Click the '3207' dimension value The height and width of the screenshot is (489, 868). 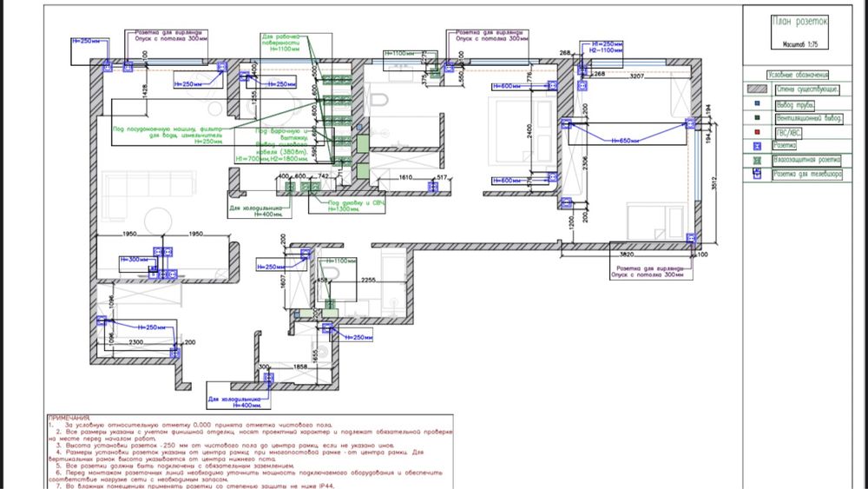(636, 76)
